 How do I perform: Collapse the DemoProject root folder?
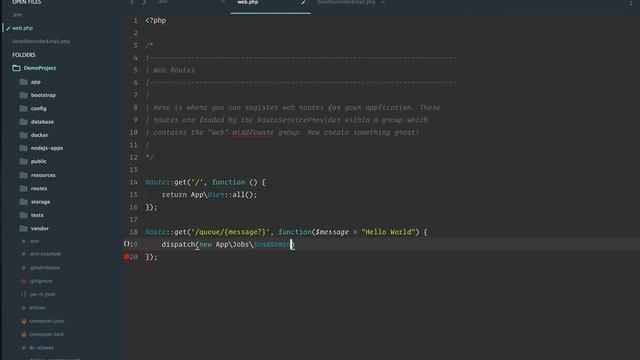tap(40, 68)
